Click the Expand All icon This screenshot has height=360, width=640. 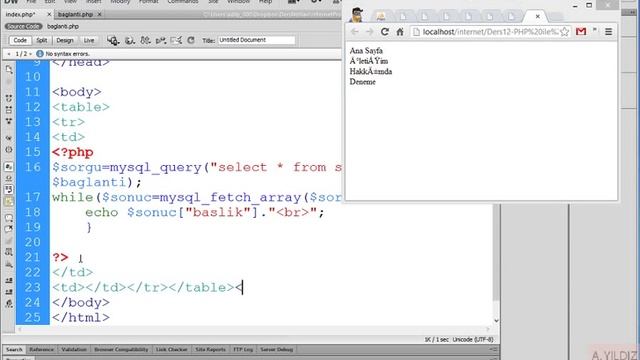(x=9, y=121)
